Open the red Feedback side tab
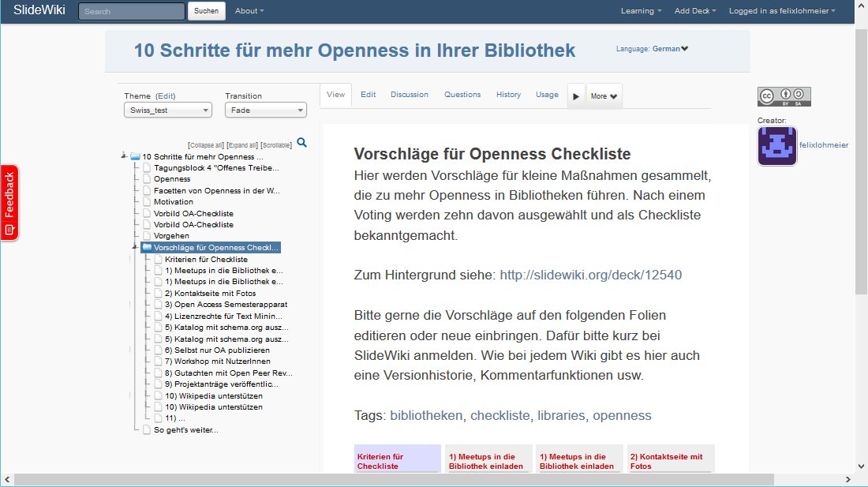Image resolution: width=868 pixels, height=487 pixels. click(x=9, y=203)
